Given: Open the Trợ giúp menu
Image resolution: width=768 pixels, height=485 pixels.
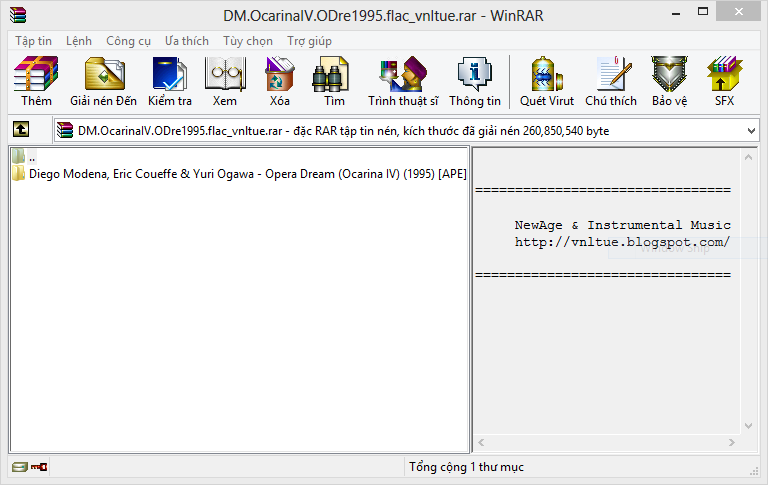Looking at the screenshot, I should coord(310,41).
